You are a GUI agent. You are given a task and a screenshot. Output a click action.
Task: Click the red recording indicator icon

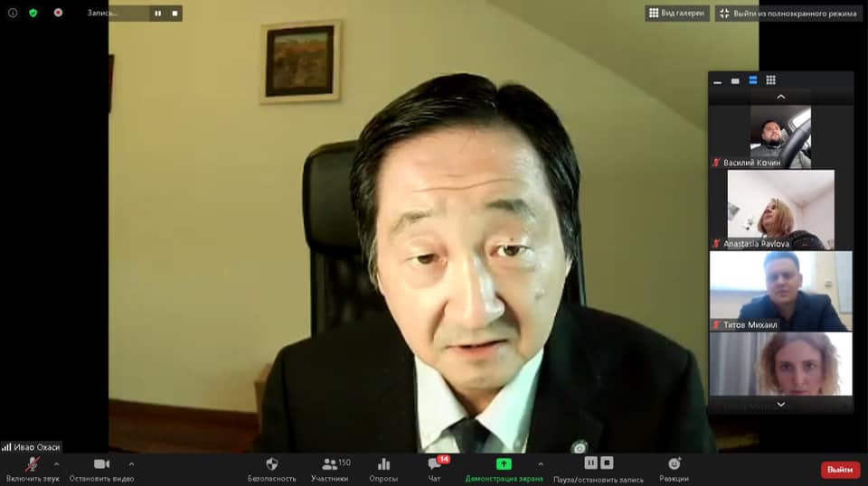click(x=58, y=13)
